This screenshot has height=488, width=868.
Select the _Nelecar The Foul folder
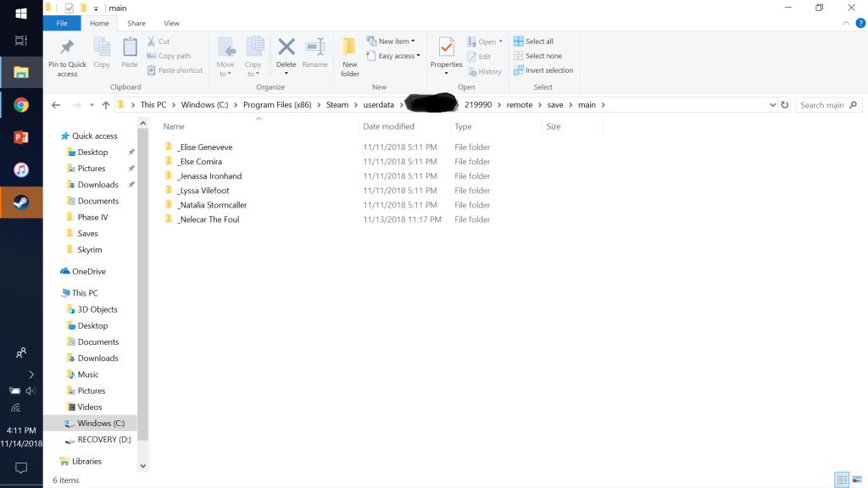click(209, 219)
